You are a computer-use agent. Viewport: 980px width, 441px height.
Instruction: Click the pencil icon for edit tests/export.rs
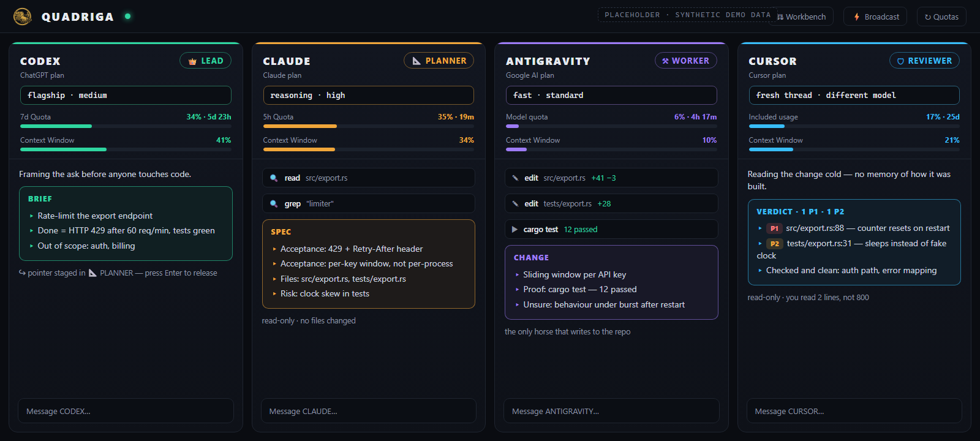coord(515,204)
